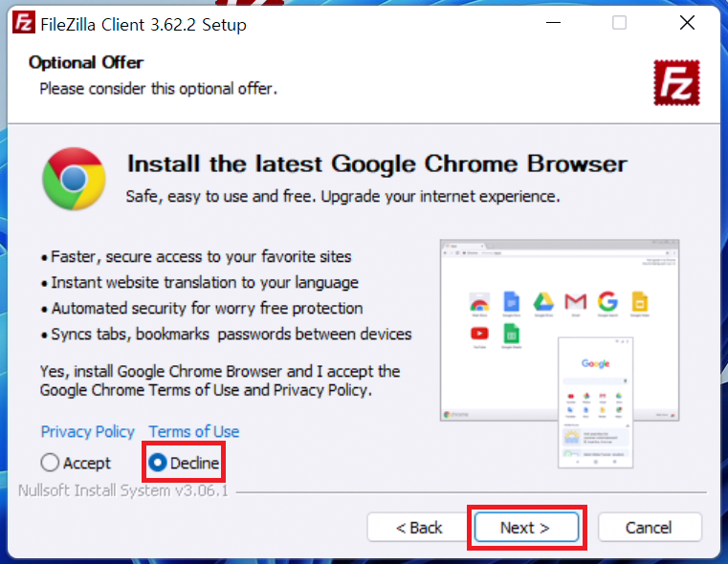The height and width of the screenshot is (564, 728).
Task: Click the 'Optional Offer' heading text
Action: 86,62
